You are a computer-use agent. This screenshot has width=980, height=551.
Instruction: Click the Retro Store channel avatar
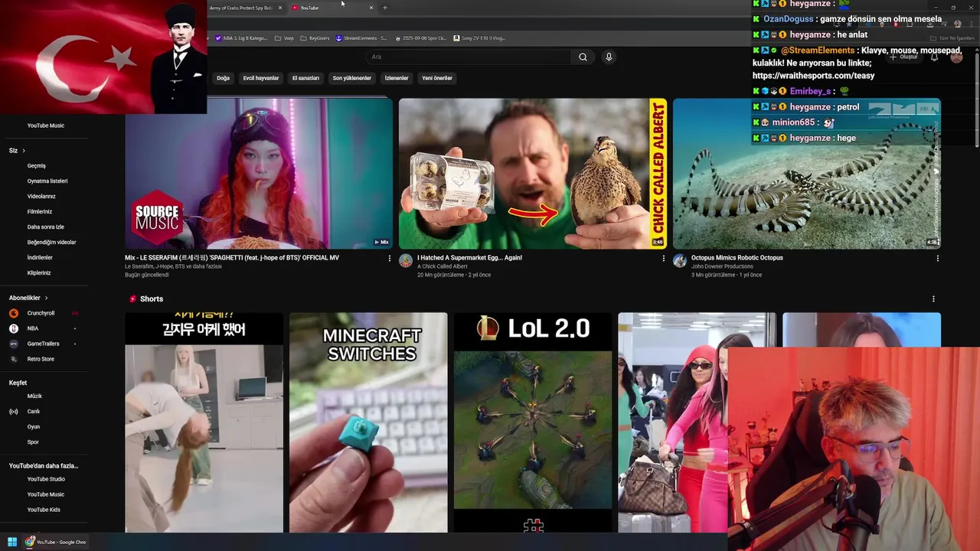[x=14, y=359]
